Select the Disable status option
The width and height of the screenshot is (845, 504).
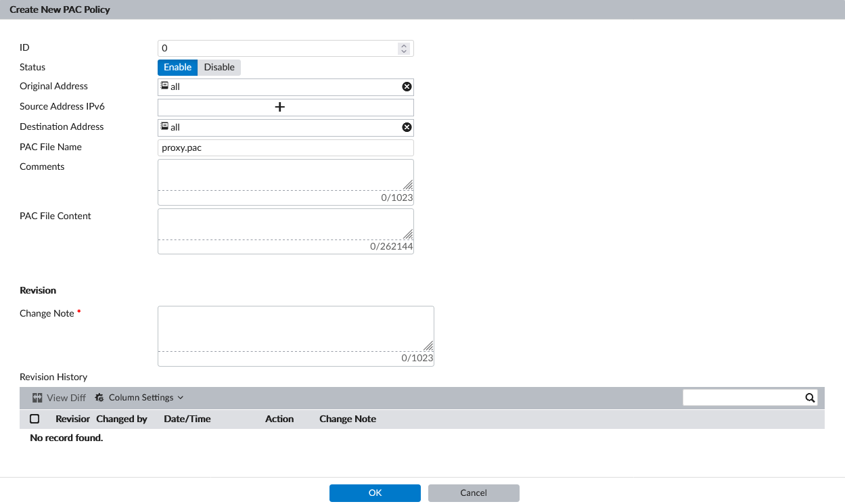(x=219, y=67)
